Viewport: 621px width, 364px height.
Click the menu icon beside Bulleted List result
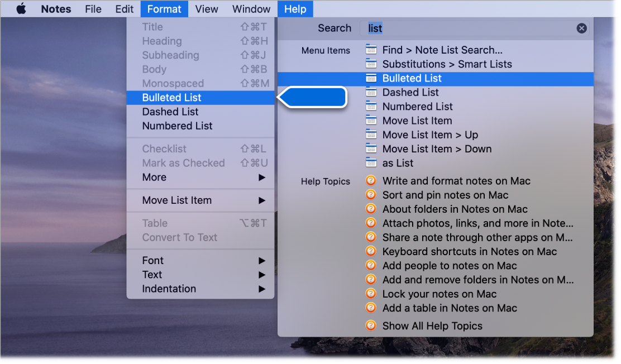[x=371, y=78]
